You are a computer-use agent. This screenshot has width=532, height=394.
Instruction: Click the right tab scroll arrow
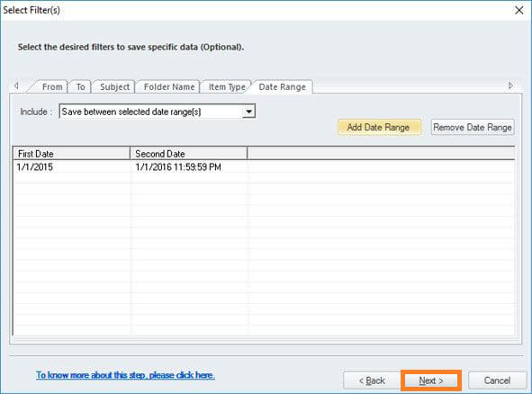click(510, 85)
